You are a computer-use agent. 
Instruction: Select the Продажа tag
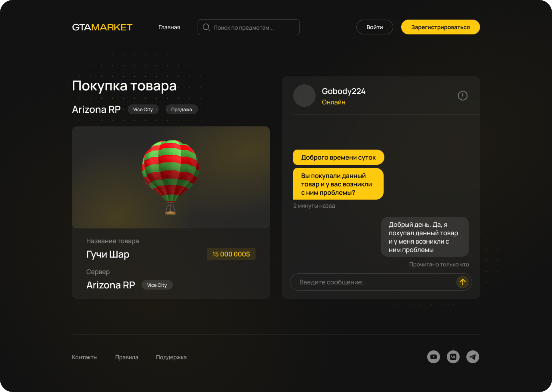[x=182, y=109]
